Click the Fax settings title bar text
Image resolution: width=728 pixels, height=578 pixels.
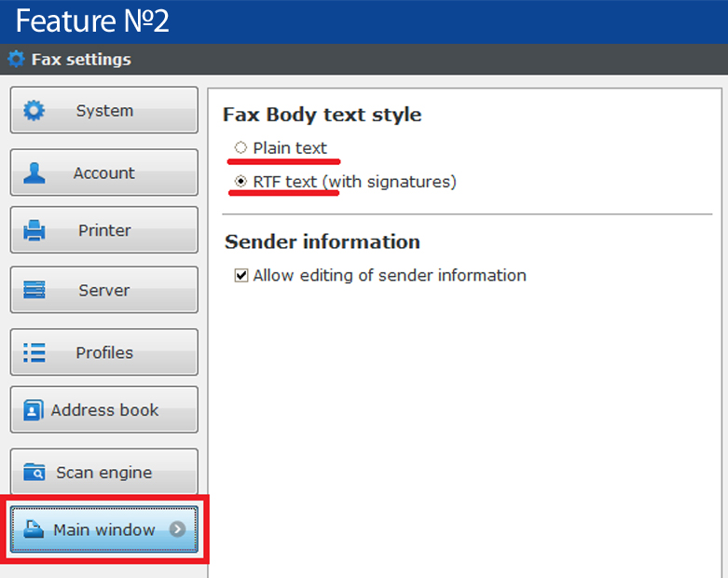tap(81, 60)
